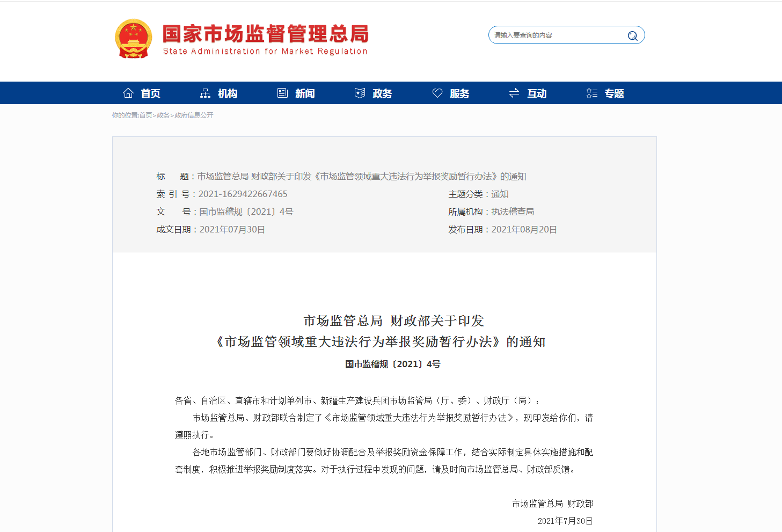
Task: Click the English name State Administration for Market Regulation
Action: click(x=265, y=51)
